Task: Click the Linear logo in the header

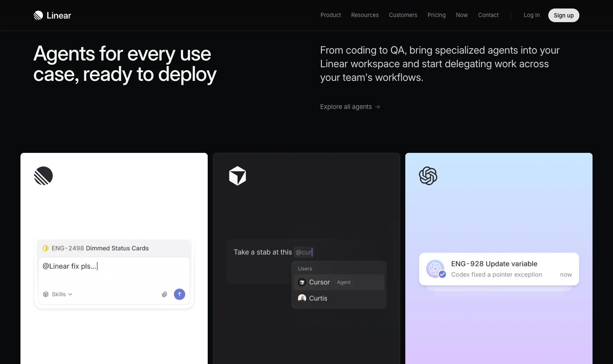Action: click(x=52, y=15)
